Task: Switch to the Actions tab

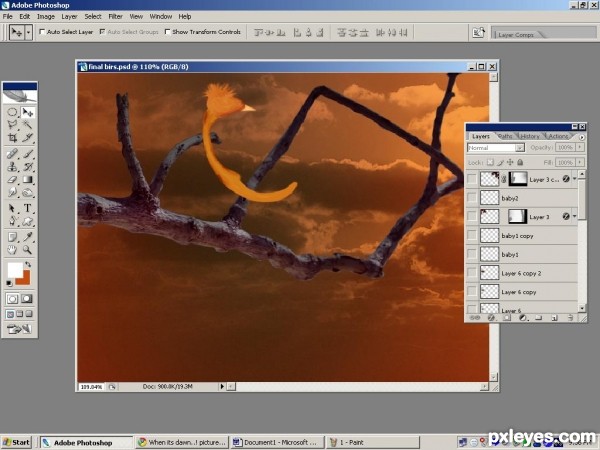Action: pos(558,136)
